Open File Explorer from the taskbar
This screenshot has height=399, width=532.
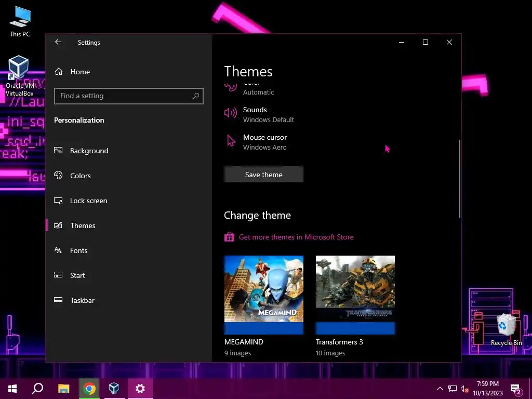(x=63, y=389)
